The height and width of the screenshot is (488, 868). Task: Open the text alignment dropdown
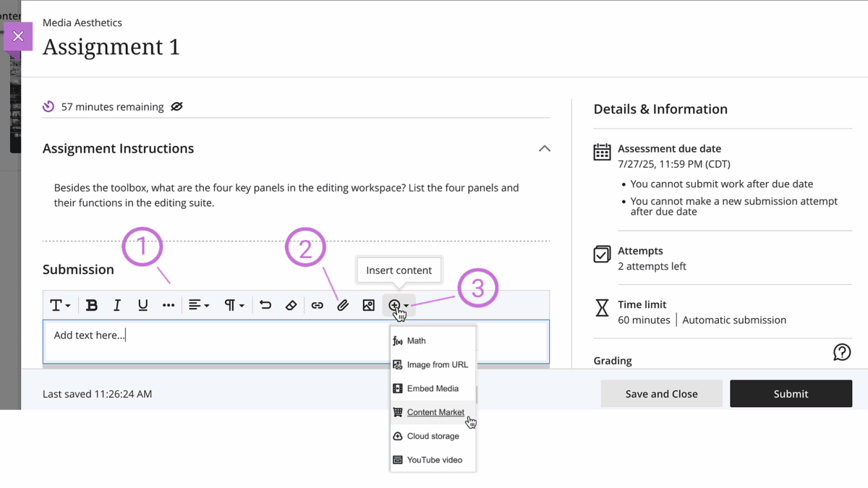(198, 305)
